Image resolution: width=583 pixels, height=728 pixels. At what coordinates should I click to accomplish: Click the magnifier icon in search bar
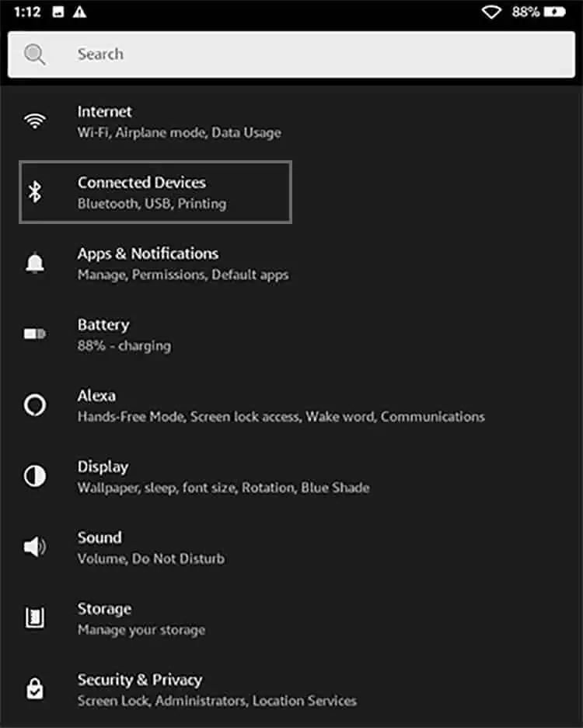click(x=35, y=54)
